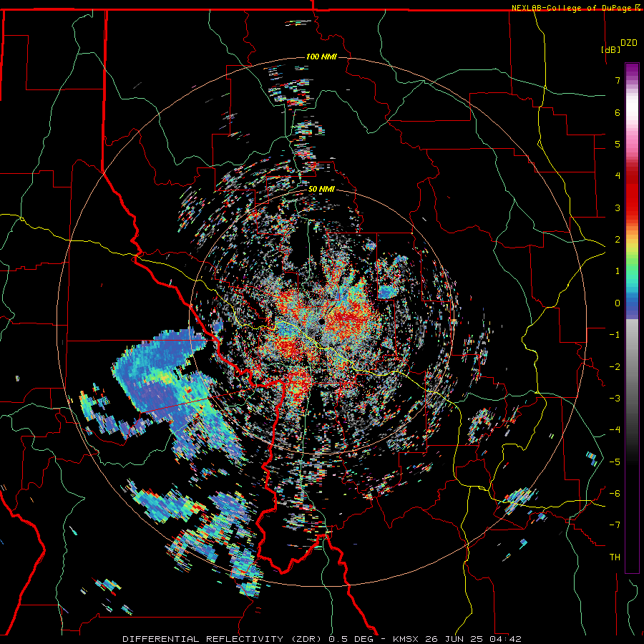The image size is (644, 644).
Task: Click the 1 value on the scale
Action: 618,271
